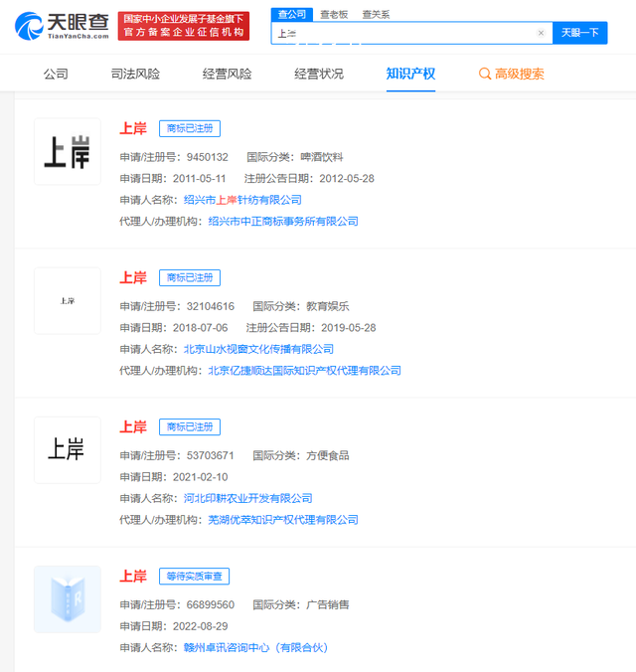Viewport: 636px width, 672px height.
Task: Click the magnifier icon beside 高级搜索
Action: coord(485,75)
